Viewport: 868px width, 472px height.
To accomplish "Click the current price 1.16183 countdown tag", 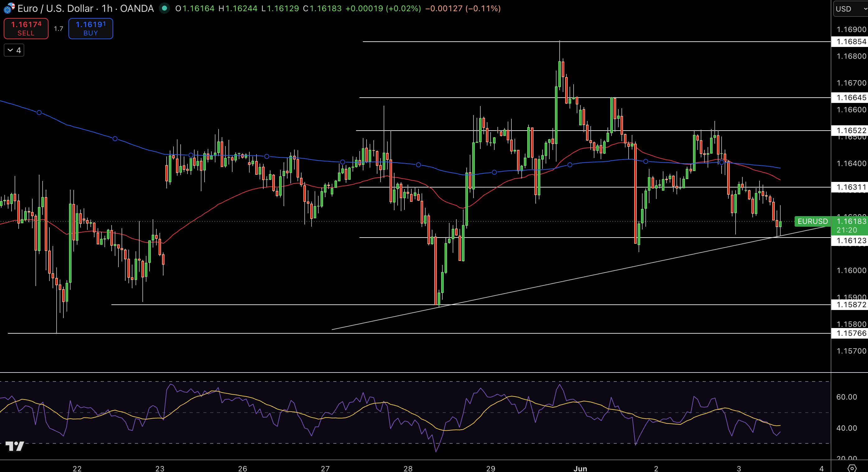I will tap(849, 225).
